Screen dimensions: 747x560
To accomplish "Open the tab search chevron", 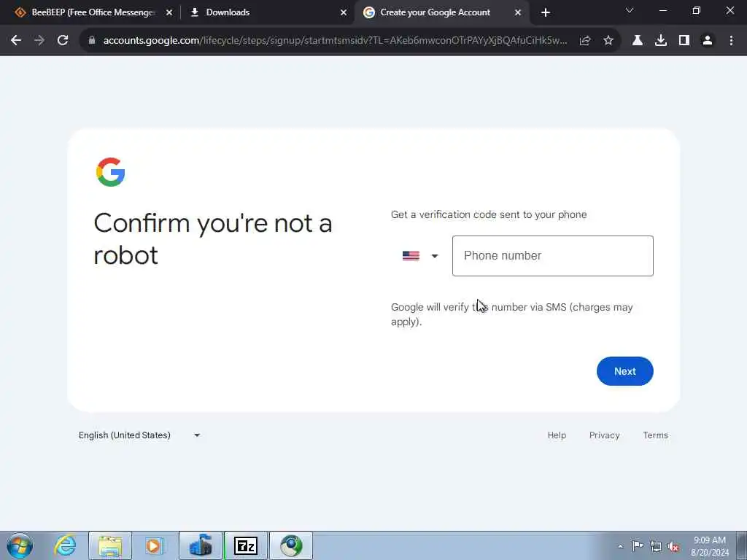I will [630, 10].
